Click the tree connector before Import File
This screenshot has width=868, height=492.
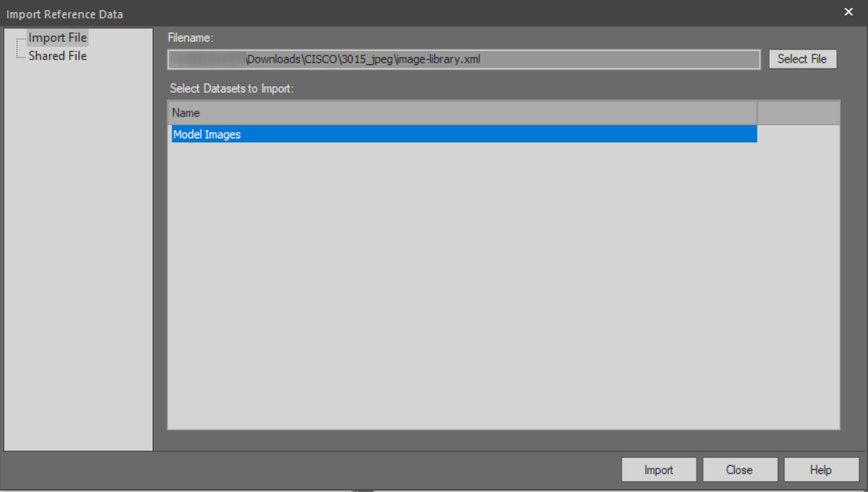click(20, 38)
